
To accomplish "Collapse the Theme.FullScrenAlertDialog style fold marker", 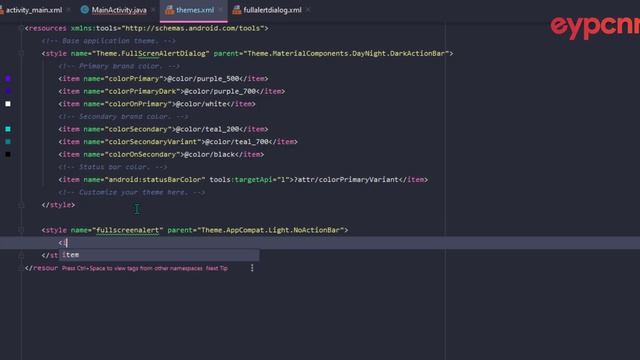I will point(21,53).
